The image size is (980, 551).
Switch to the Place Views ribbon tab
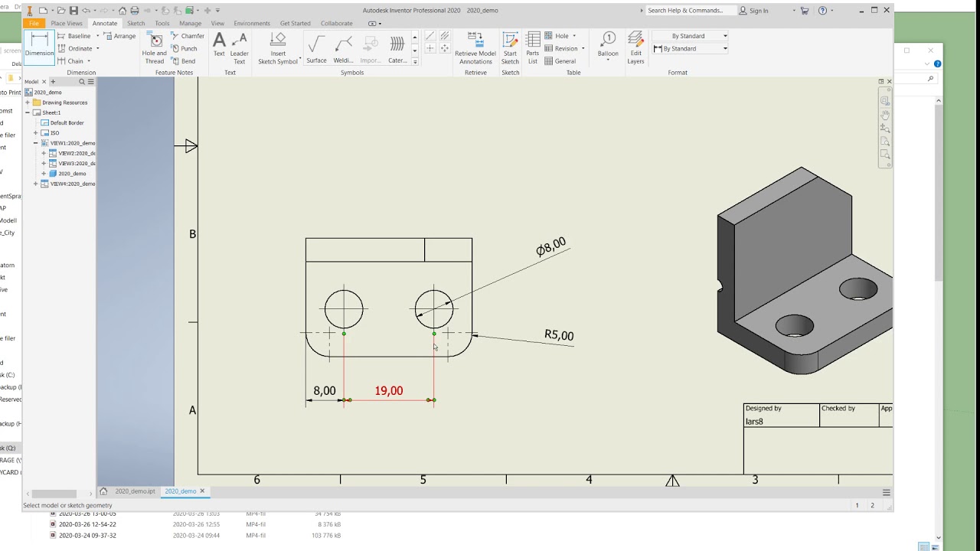(67, 23)
